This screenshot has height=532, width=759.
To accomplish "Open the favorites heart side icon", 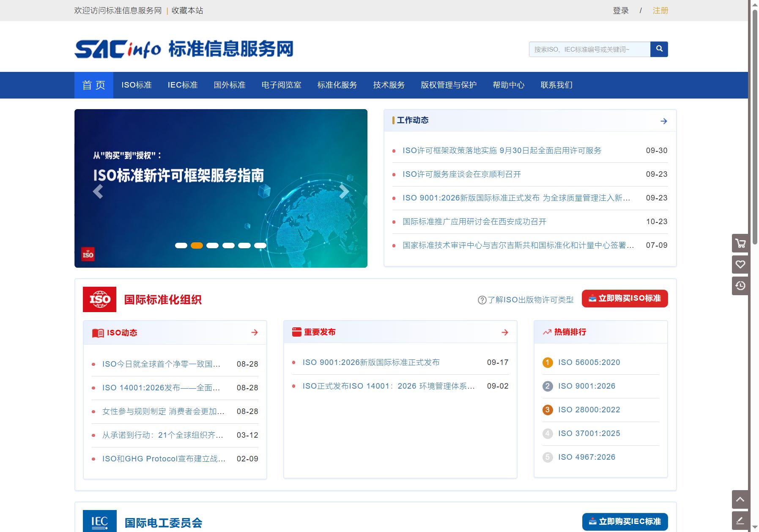I will click(740, 264).
